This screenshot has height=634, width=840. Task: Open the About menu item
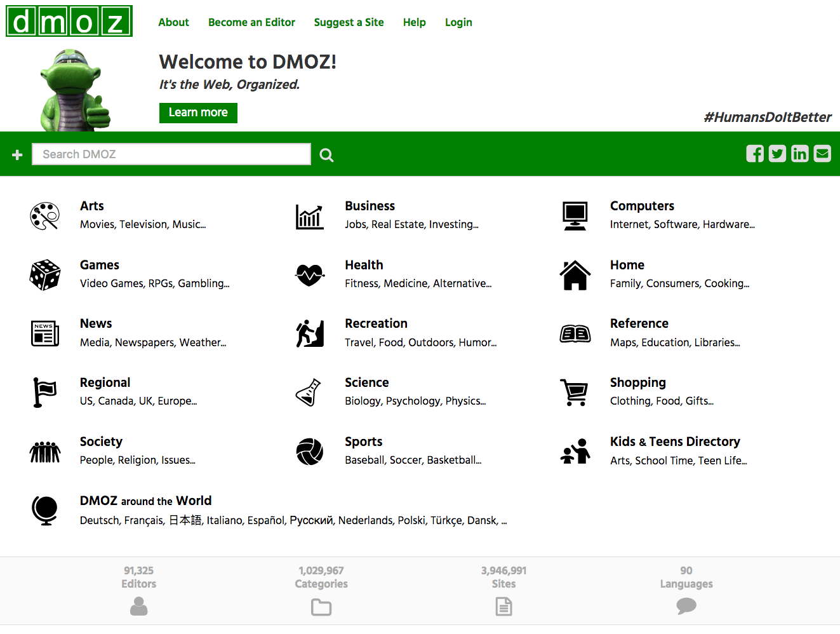(x=173, y=22)
